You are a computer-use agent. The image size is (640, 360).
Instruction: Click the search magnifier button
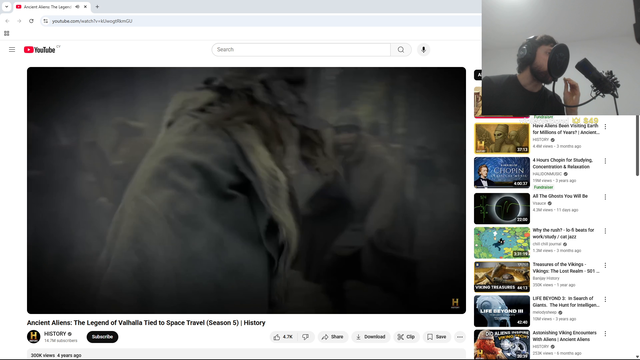click(401, 49)
